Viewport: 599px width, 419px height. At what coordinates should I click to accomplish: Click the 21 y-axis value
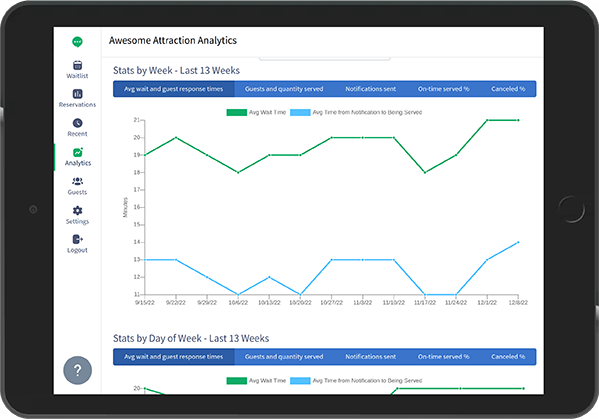(x=137, y=120)
